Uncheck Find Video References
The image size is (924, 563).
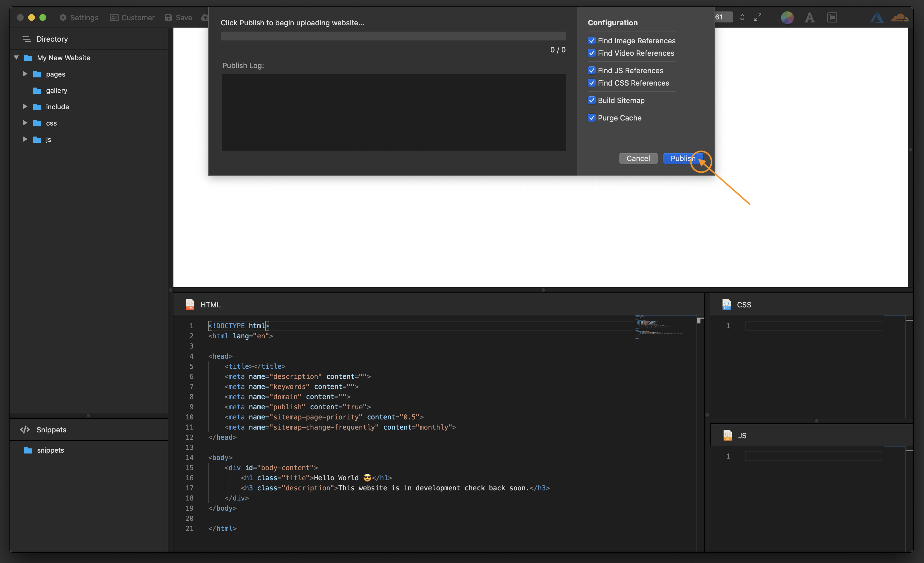click(592, 53)
